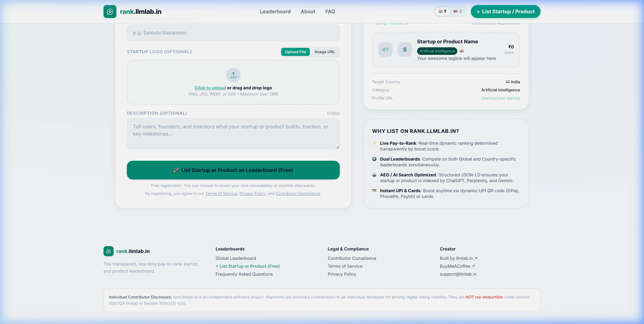Open the footer Contributor Compliance link
The height and width of the screenshot is (324, 644).
(352, 258)
